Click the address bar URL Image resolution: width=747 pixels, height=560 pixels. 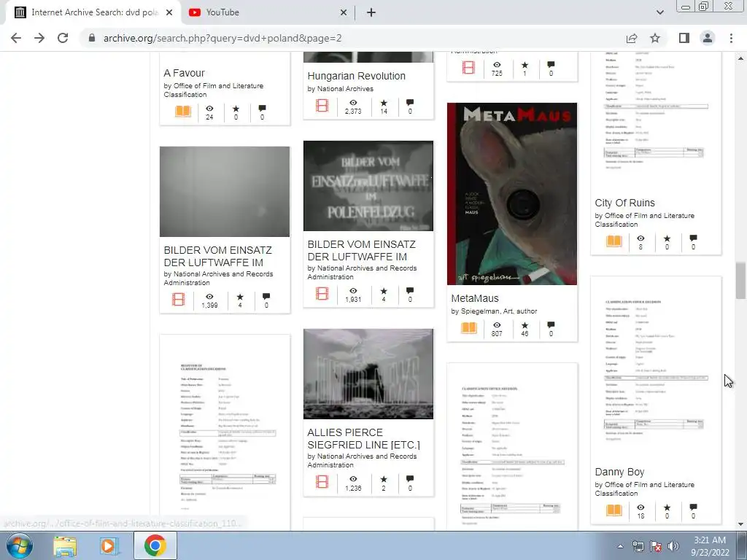pos(222,38)
